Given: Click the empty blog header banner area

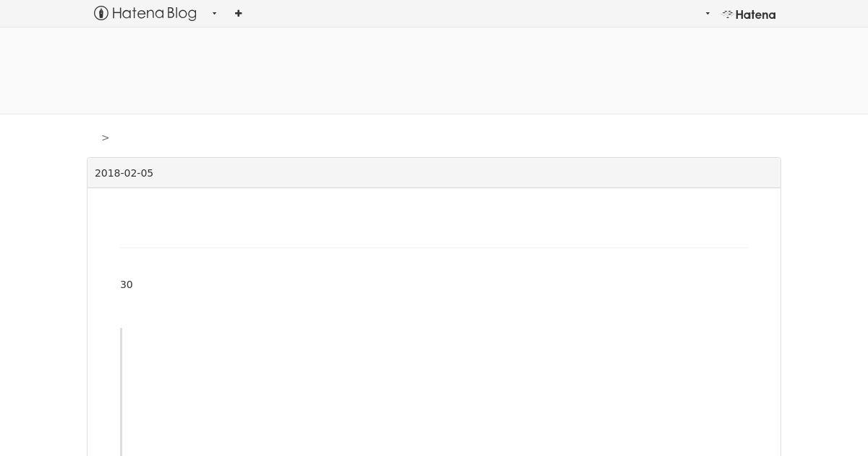Looking at the screenshot, I should tap(434, 71).
